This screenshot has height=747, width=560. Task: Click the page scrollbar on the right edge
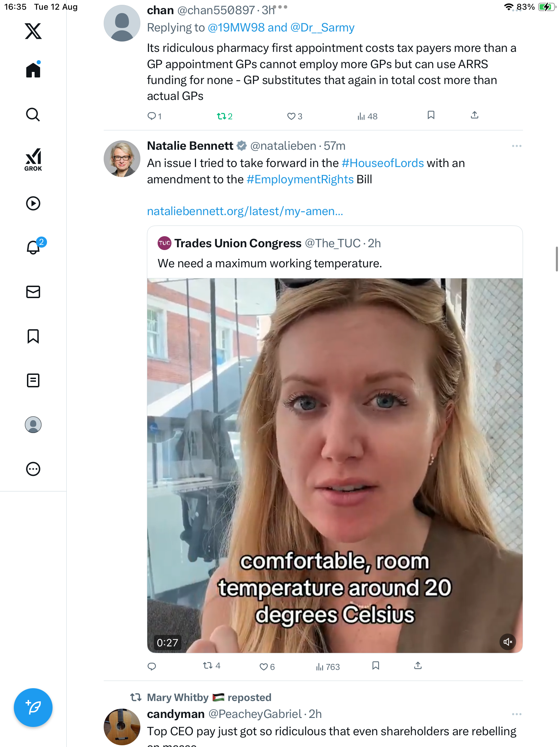point(556,259)
